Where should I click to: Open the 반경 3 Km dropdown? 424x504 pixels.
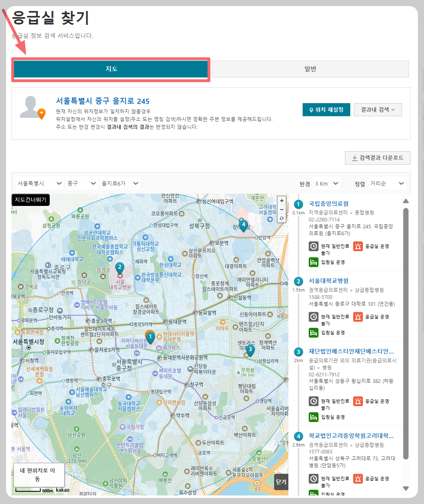click(327, 184)
